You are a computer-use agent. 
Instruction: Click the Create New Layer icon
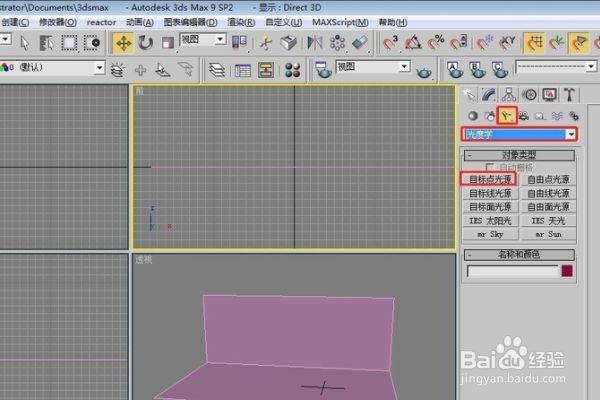(117, 70)
